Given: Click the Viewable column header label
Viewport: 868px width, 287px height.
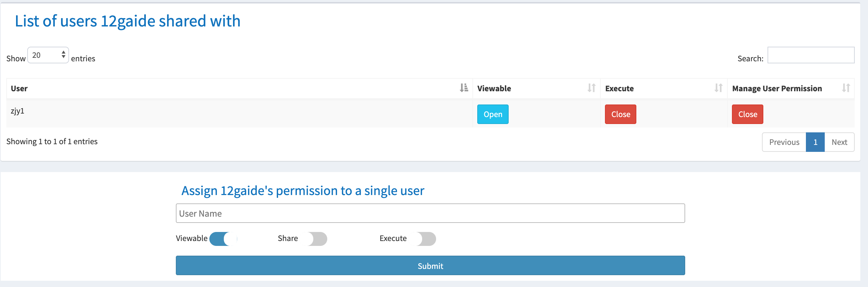Looking at the screenshot, I should (x=494, y=88).
